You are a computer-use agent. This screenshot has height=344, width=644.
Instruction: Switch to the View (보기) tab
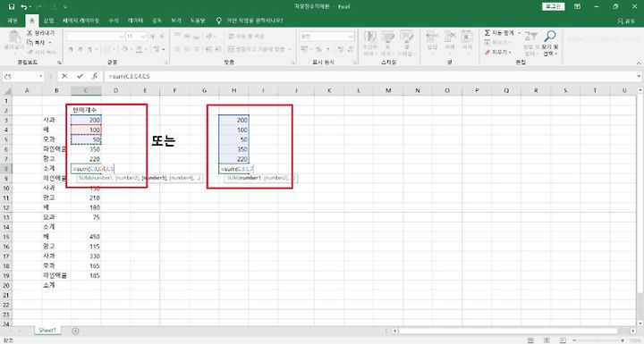point(176,21)
